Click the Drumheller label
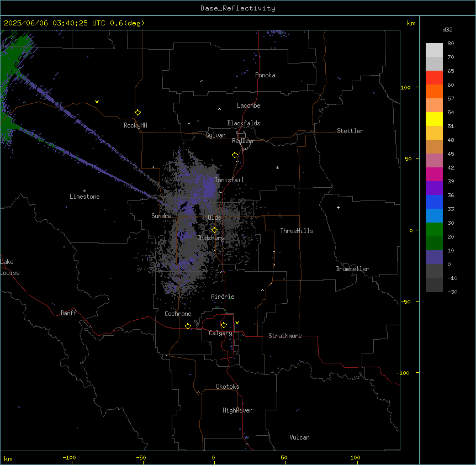Image resolution: width=476 pixels, height=465 pixels. pyautogui.click(x=352, y=269)
